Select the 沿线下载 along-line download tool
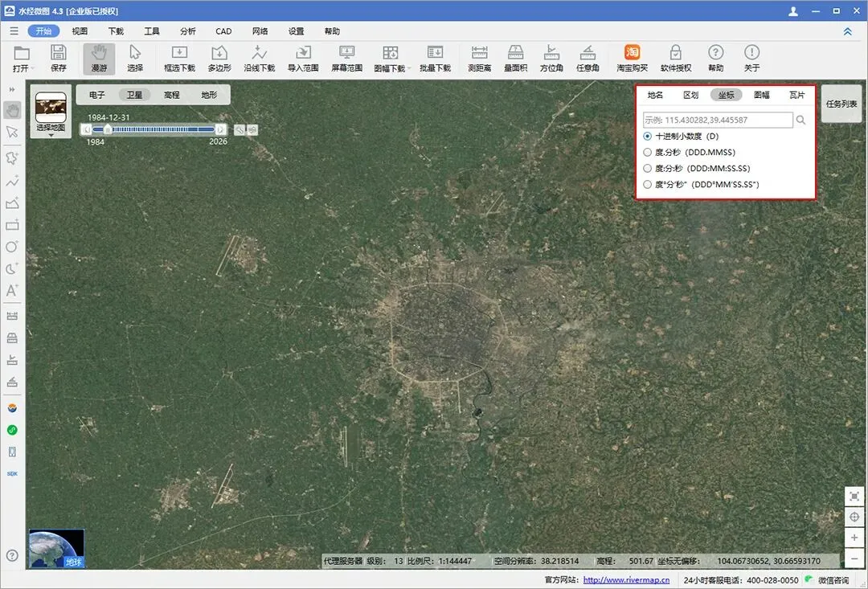 point(259,59)
